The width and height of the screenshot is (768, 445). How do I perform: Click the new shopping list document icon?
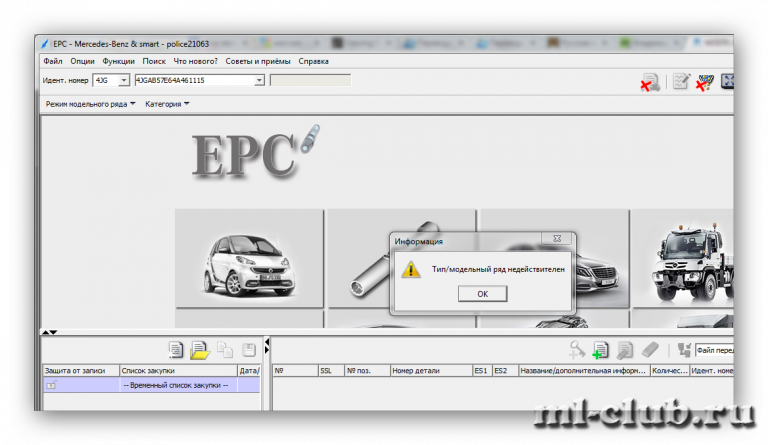(x=176, y=350)
